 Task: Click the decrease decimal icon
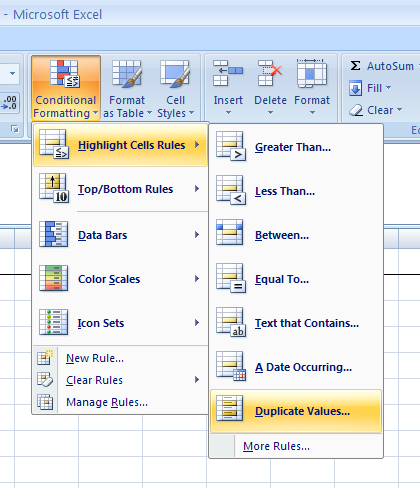click(9, 102)
